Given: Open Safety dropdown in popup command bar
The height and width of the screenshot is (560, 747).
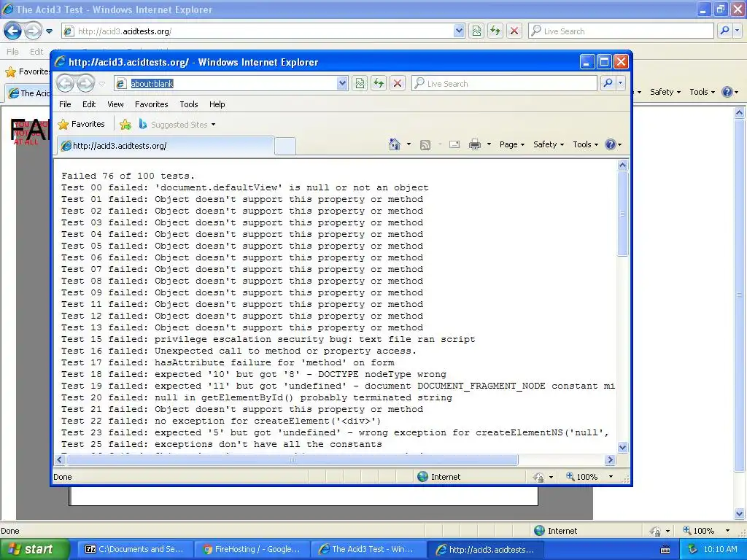Looking at the screenshot, I should click(x=549, y=144).
